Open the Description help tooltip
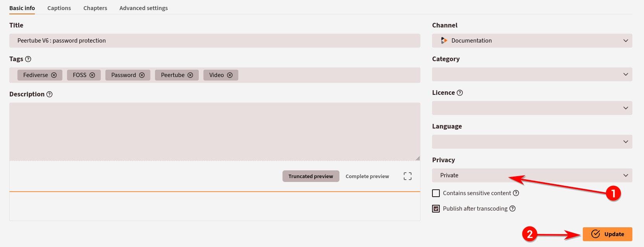644x247 pixels. pos(49,94)
